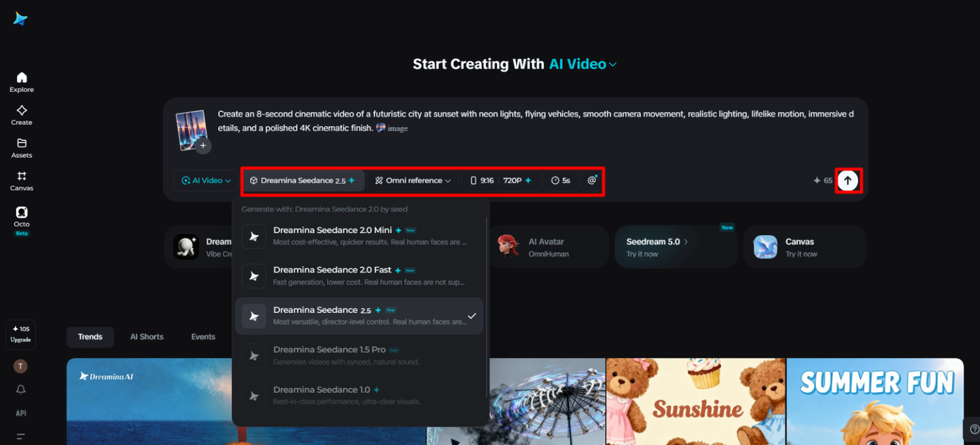Open the notifications bell
The height and width of the screenshot is (445, 980).
pyautogui.click(x=21, y=390)
